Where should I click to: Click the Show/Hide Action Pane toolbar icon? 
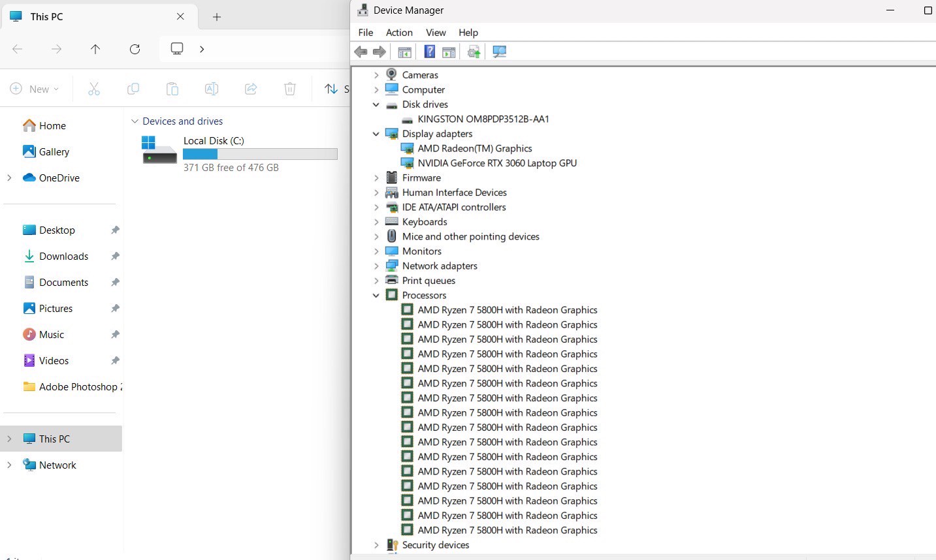pyautogui.click(x=449, y=52)
